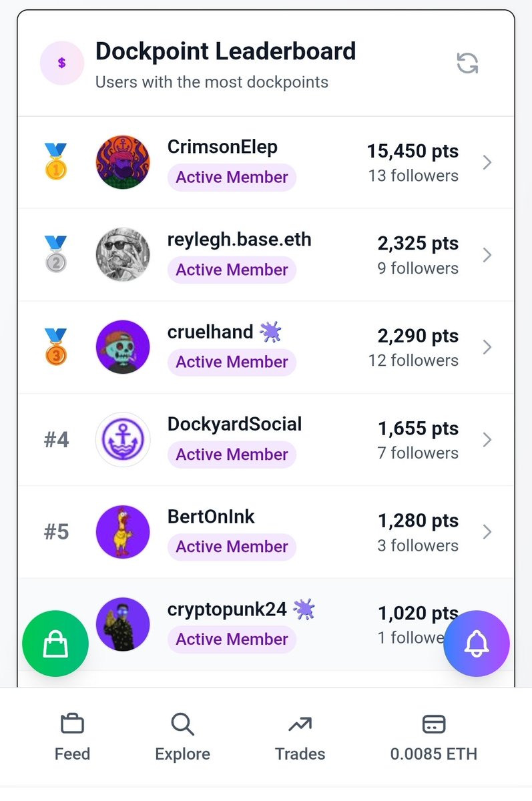Click the silver second-place medal icon
The height and width of the screenshot is (801, 532).
click(x=56, y=254)
